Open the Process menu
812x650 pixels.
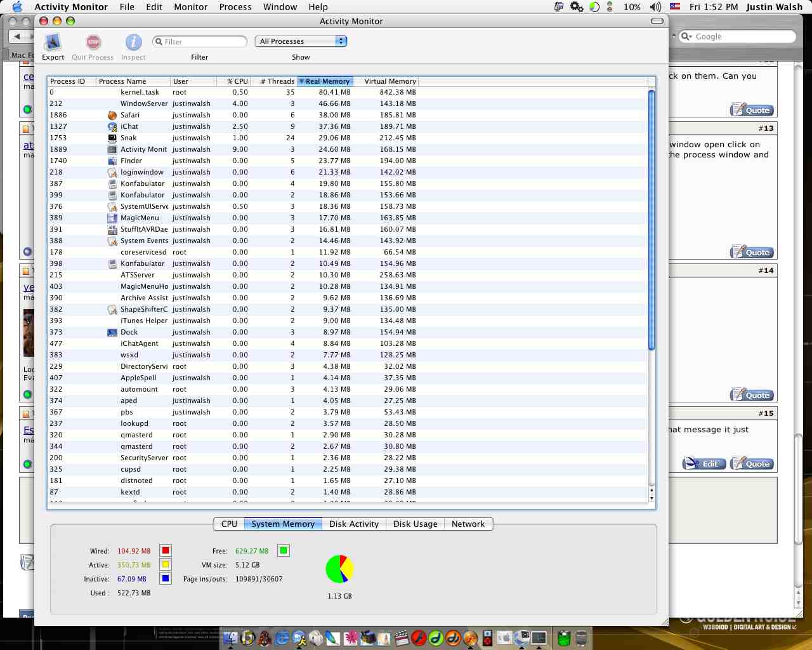(235, 7)
